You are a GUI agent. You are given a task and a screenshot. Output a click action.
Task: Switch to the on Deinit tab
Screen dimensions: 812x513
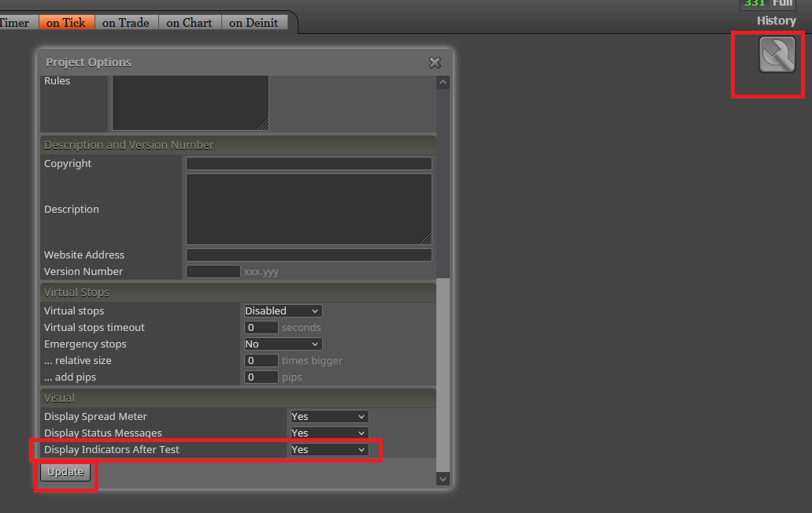point(254,22)
